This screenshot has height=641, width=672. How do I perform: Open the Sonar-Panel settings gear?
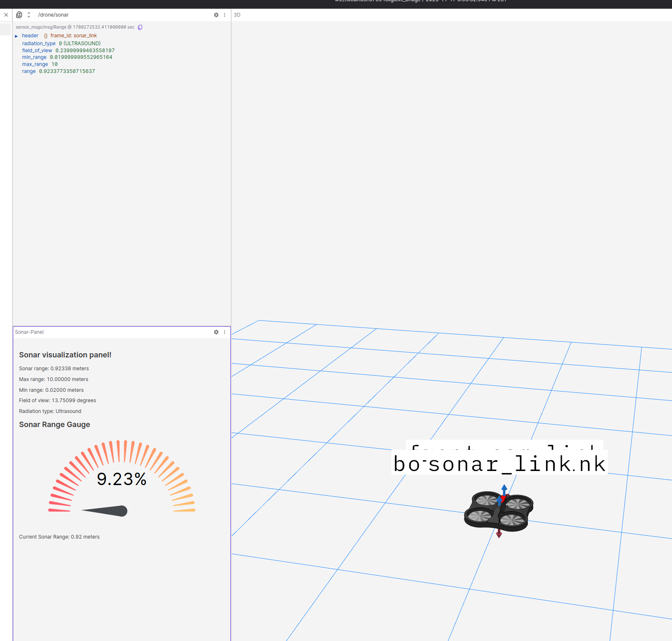pyautogui.click(x=216, y=332)
